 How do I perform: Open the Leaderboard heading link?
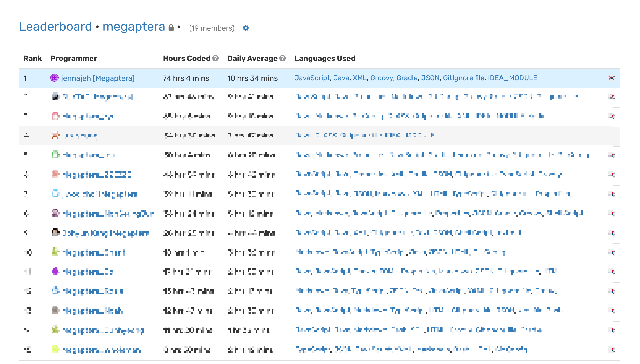click(56, 26)
